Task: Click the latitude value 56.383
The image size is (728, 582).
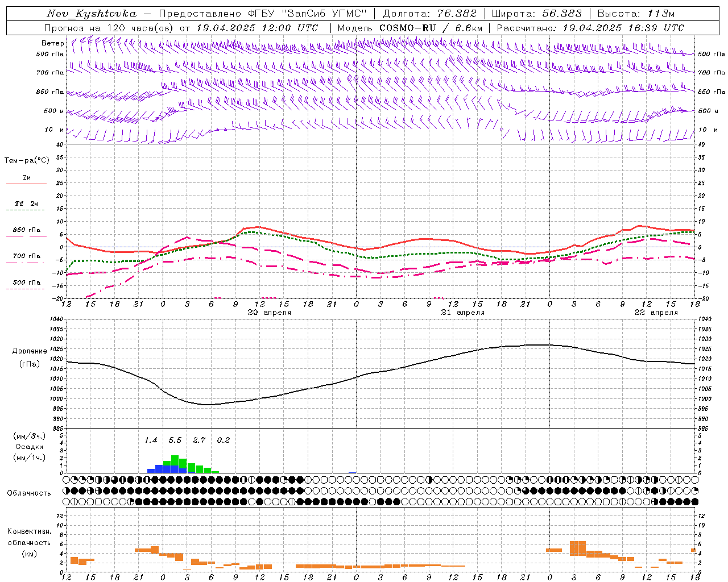Action: pyautogui.click(x=562, y=14)
